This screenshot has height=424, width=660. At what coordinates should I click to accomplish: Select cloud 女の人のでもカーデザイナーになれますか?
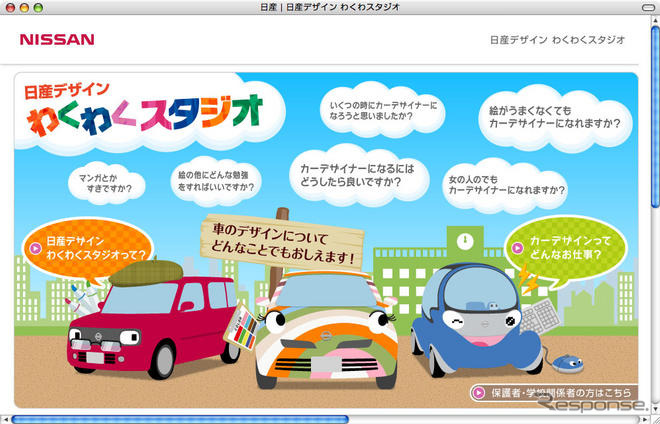tap(507, 185)
